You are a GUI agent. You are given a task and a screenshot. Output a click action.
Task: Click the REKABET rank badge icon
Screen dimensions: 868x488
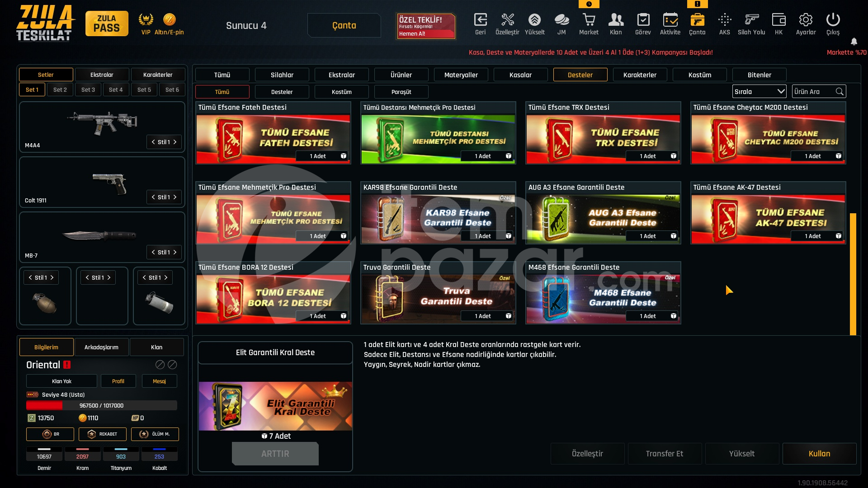coord(91,434)
